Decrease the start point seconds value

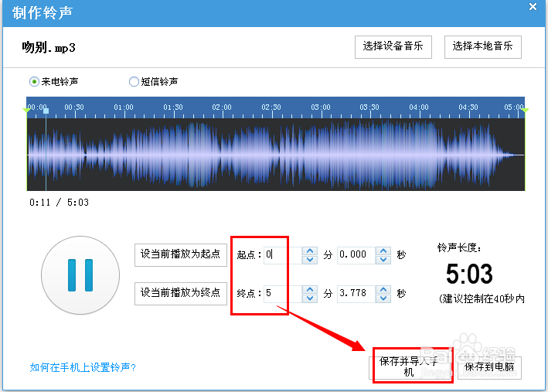coord(383,260)
